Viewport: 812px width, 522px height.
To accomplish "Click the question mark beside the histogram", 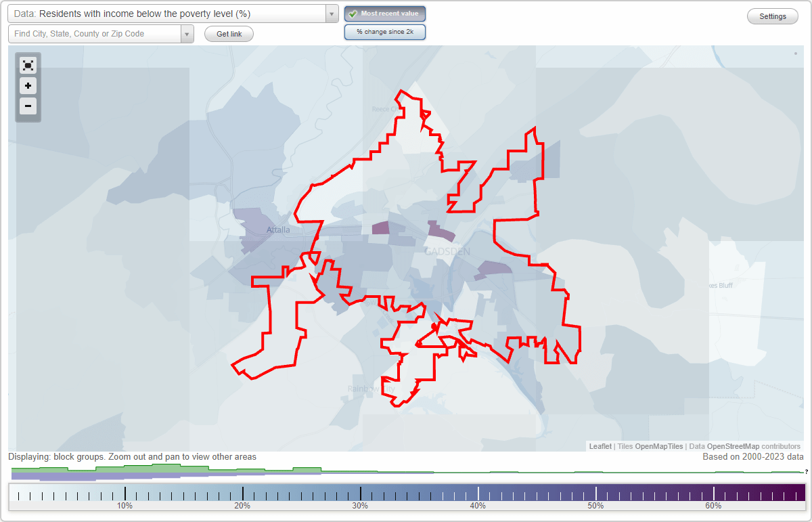I will click(807, 471).
